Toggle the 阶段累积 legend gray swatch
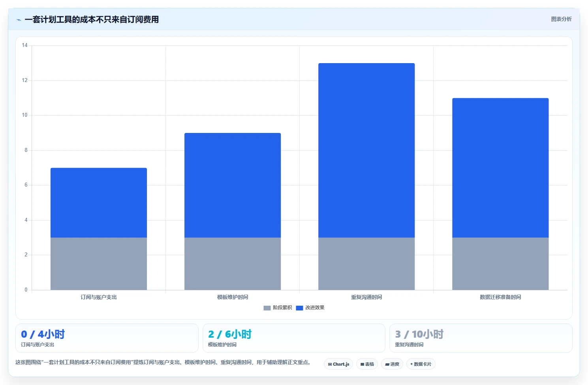 pyautogui.click(x=267, y=308)
